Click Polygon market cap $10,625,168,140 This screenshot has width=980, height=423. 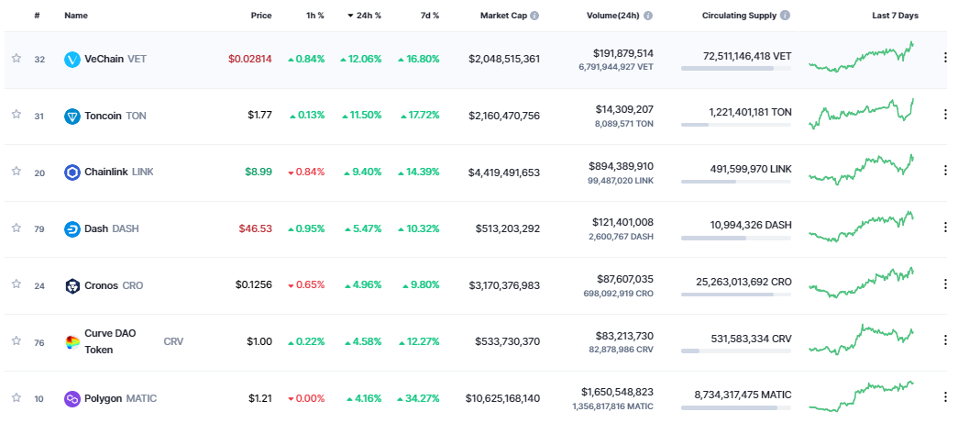[x=502, y=398]
